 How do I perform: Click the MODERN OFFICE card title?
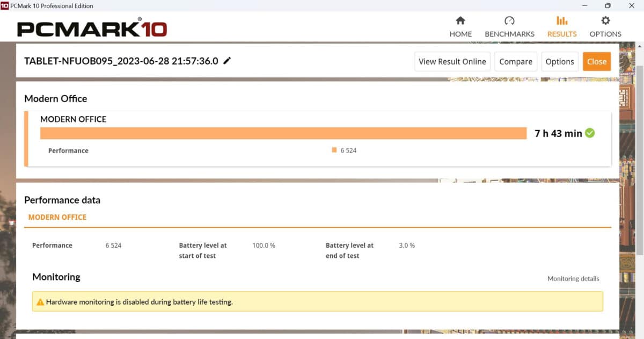point(74,119)
